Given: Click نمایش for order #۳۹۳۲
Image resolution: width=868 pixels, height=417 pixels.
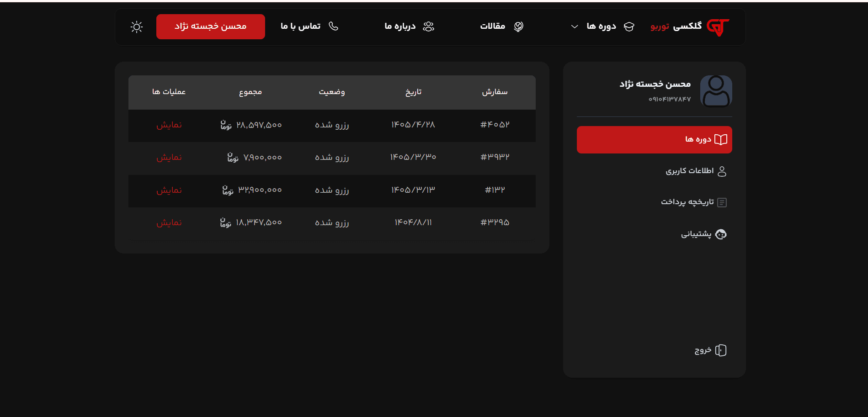Looking at the screenshot, I should point(169,158).
